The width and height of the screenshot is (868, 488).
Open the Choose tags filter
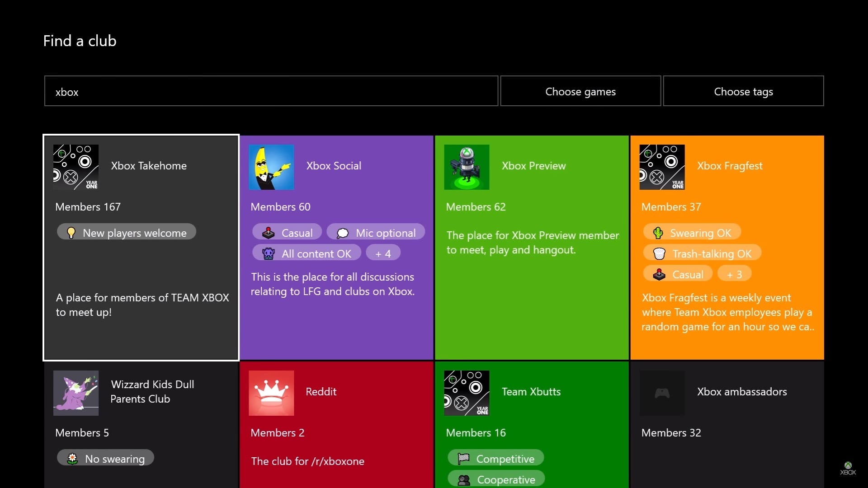pos(743,91)
